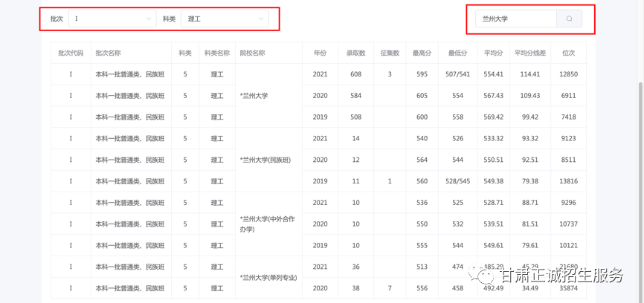Screen dimensions: 644x303
Task: Click the 年份 column header
Action: 320,53
